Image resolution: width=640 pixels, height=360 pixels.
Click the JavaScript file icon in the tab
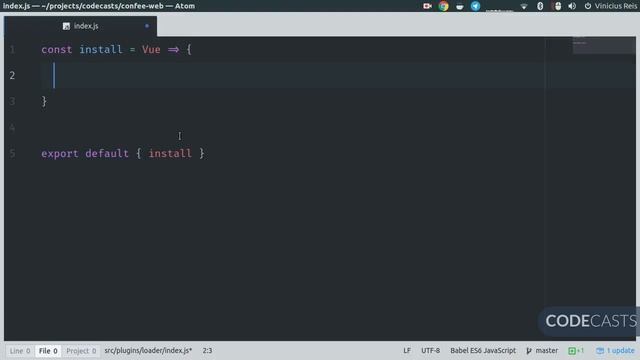66,26
